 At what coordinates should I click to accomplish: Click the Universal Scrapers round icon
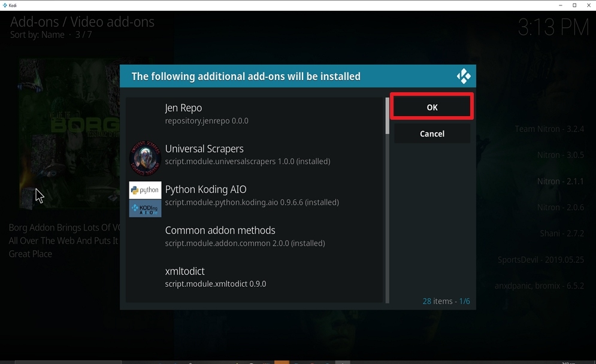145,158
